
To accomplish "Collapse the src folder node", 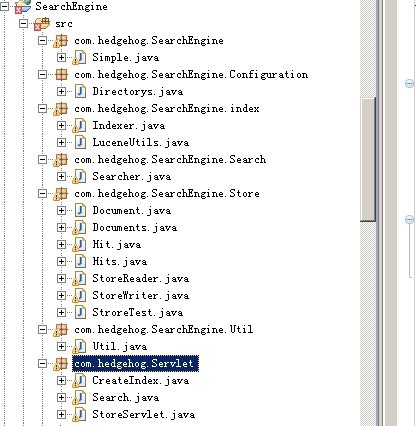I will (x=23, y=24).
